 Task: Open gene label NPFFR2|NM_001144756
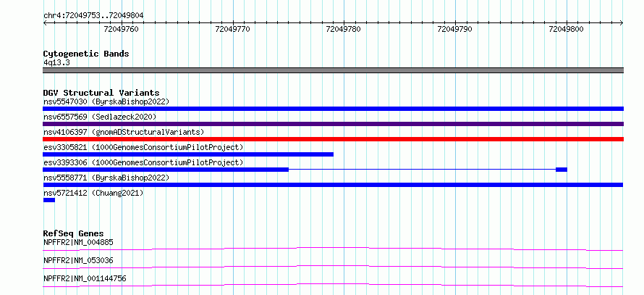point(85,278)
